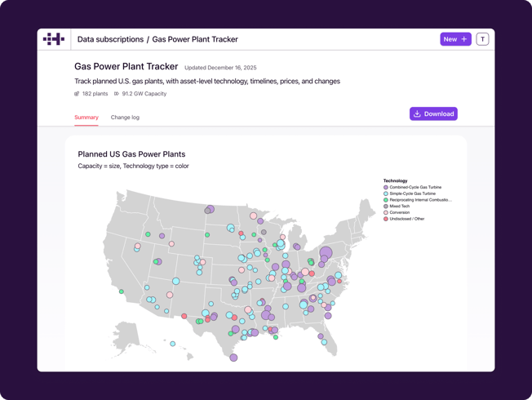
Task: Click the purple plant bubble at Texas's southern tip
Action: 233,358
